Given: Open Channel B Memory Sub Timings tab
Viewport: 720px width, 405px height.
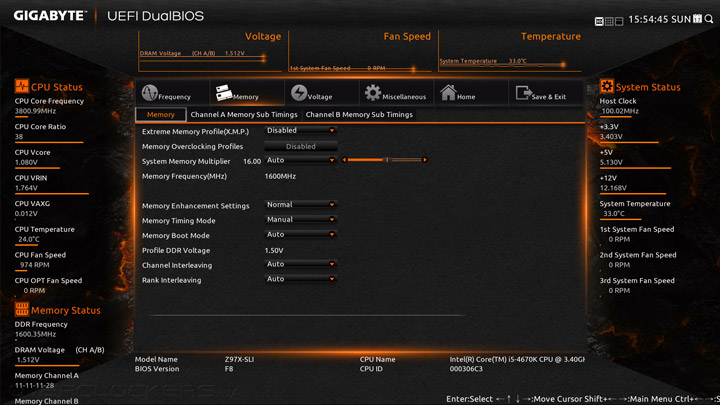Looking at the screenshot, I should click(x=359, y=115).
